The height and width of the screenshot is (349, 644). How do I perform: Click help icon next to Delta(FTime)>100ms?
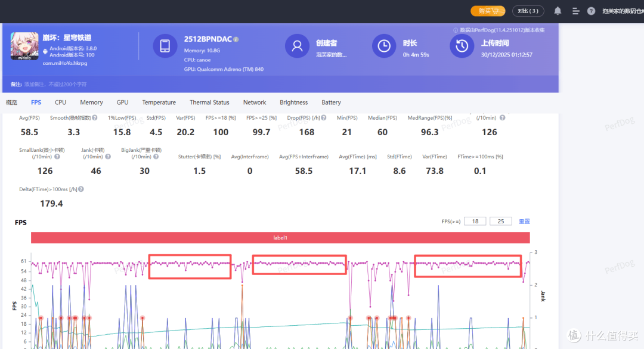pos(81,189)
